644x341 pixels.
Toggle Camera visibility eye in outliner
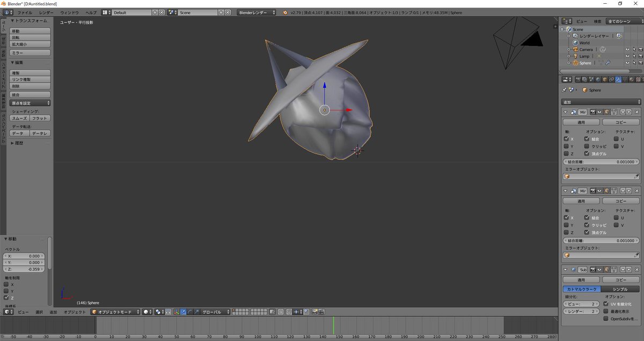pos(627,49)
